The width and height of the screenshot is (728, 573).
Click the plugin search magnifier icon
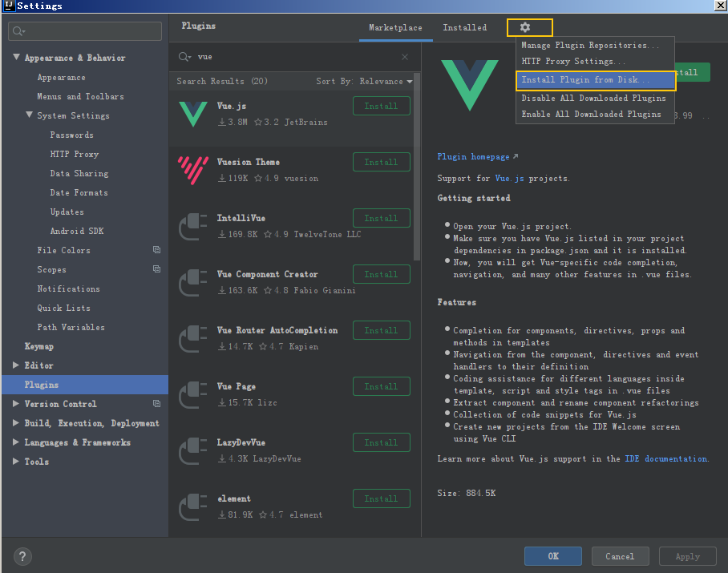point(184,57)
